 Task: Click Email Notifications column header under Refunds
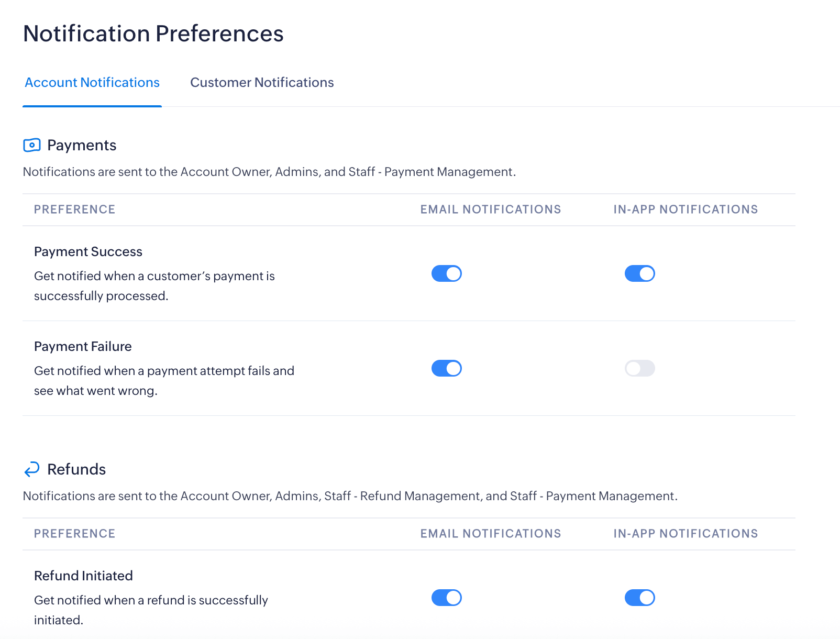click(490, 534)
